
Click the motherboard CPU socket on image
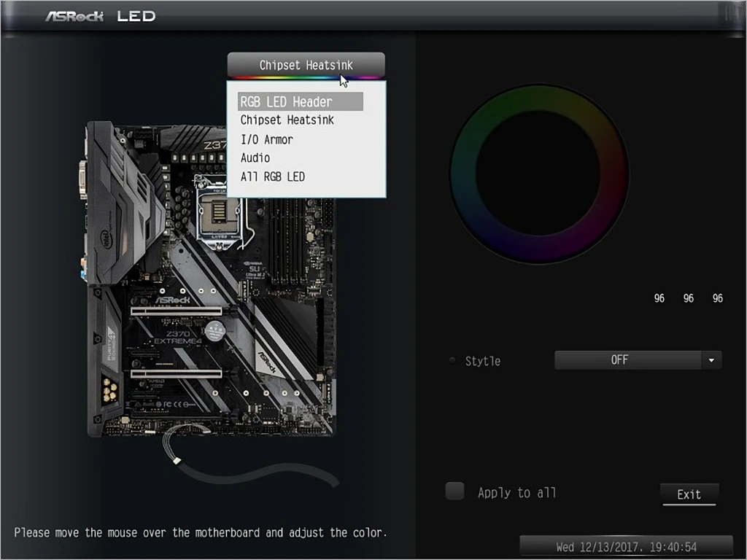[219, 212]
